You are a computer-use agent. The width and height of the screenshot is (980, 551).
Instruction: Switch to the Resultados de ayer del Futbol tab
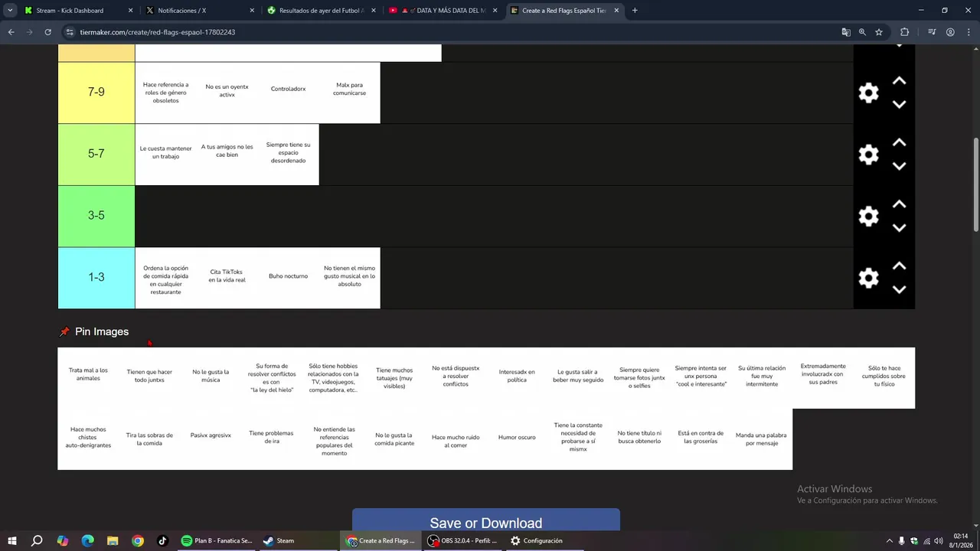pos(320,11)
